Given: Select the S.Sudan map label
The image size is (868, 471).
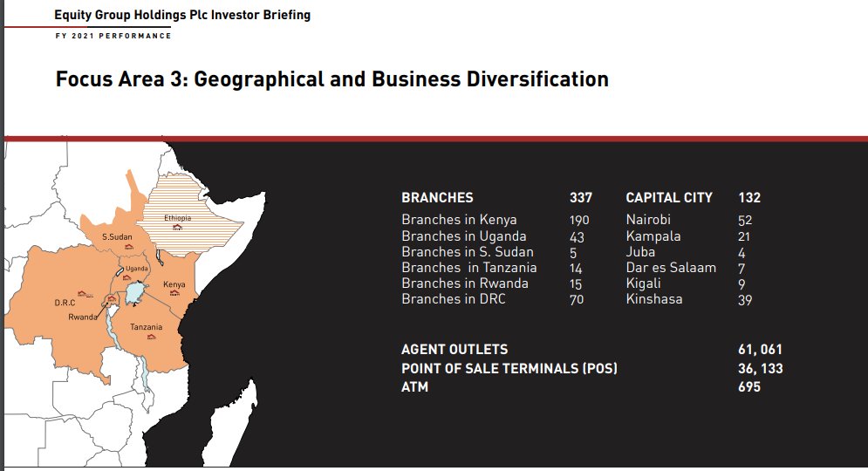Looking at the screenshot, I should pos(117,237).
